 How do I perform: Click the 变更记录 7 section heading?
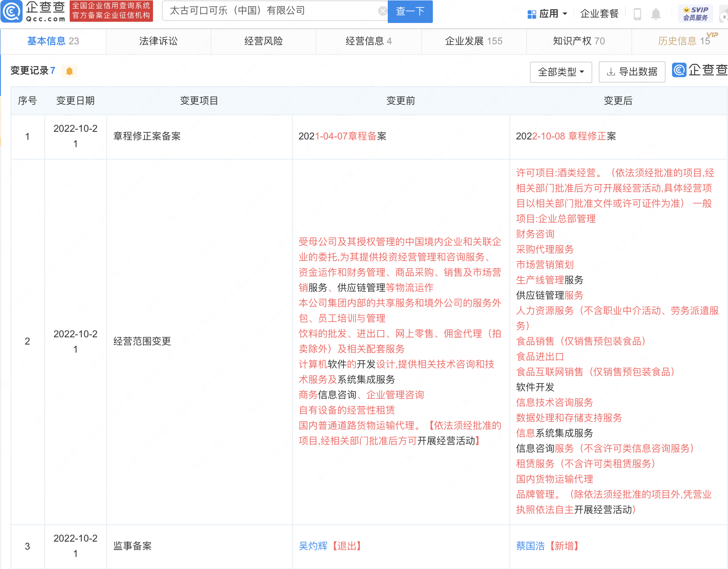33,71
